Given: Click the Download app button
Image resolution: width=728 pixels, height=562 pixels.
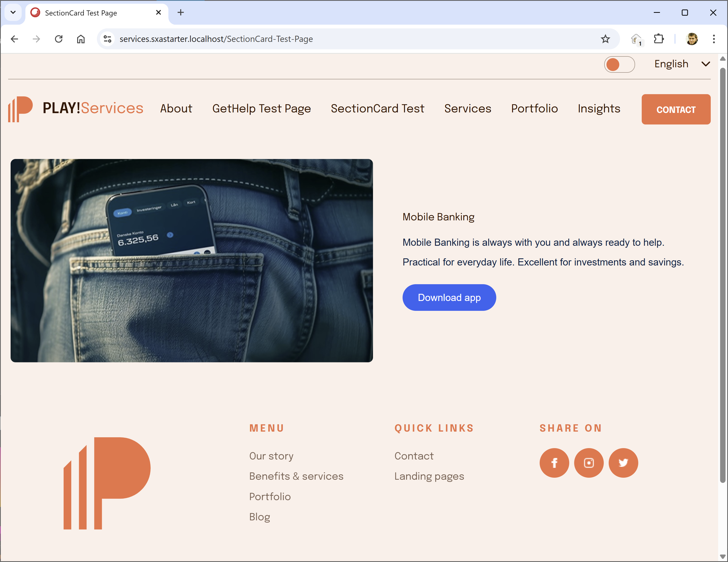Looking at the screenshot, I should [449, 297].
